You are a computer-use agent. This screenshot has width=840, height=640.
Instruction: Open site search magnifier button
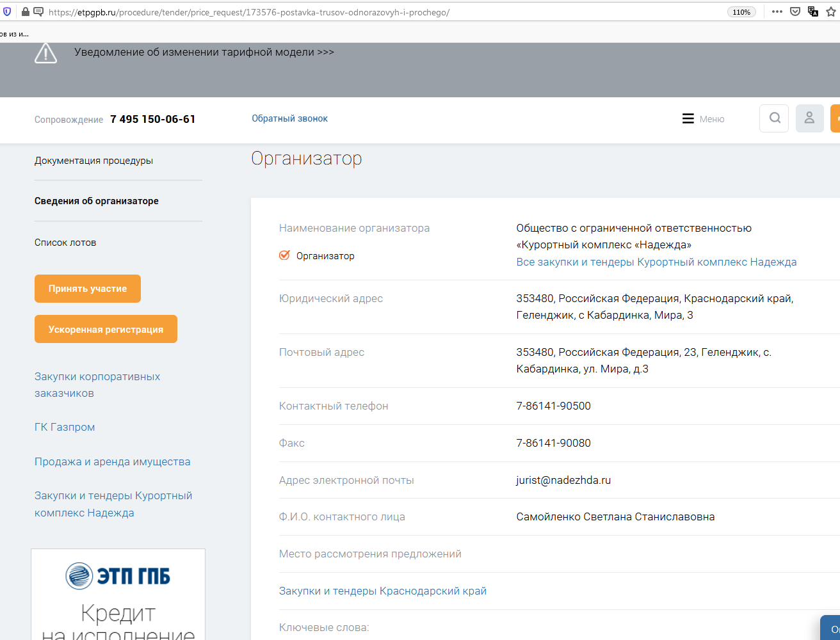pyautogui.click(x=774, y=118)
